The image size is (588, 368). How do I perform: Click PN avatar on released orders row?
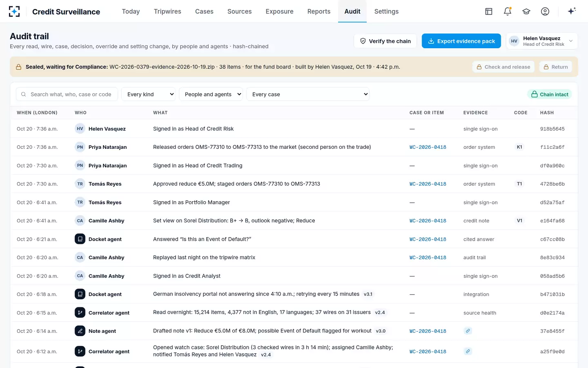80,147
